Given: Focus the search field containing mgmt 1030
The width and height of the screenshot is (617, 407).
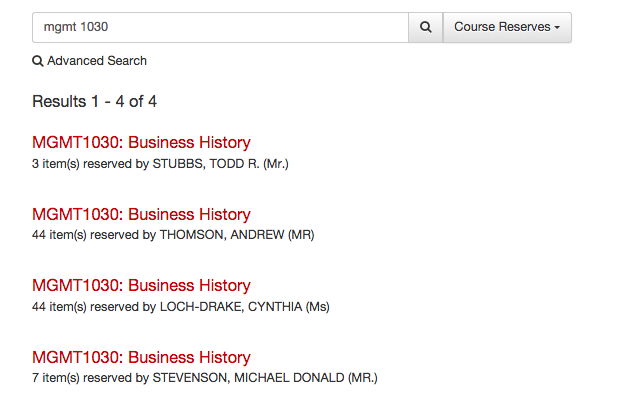Looking at the screenshot, I should pyautogui.click(x=220, y=27).
